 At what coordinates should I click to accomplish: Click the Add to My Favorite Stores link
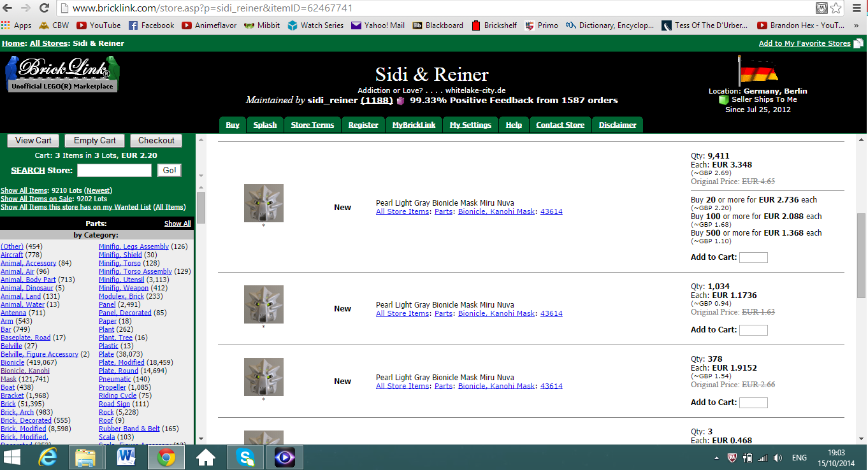pos(805,43)
